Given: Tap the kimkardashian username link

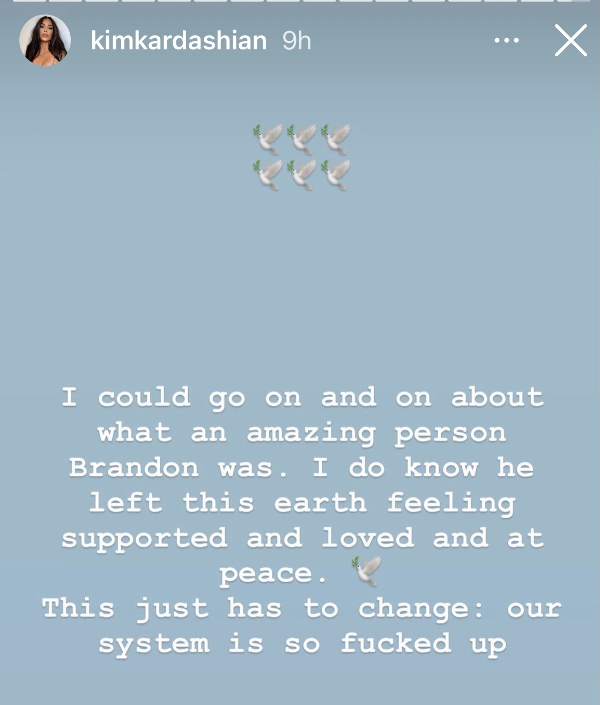Looking at the screenshot, I should coord(178,41).
